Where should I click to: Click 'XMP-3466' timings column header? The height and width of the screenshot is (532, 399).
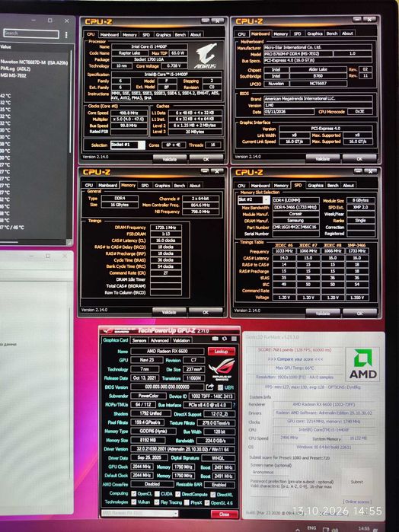coord(356,245)
